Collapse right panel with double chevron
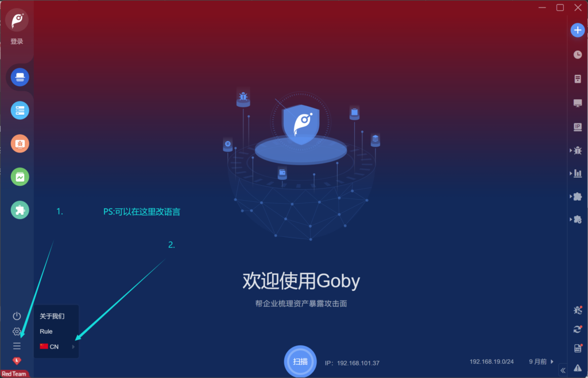The image size is (588, 378). (x=563, y=370)
